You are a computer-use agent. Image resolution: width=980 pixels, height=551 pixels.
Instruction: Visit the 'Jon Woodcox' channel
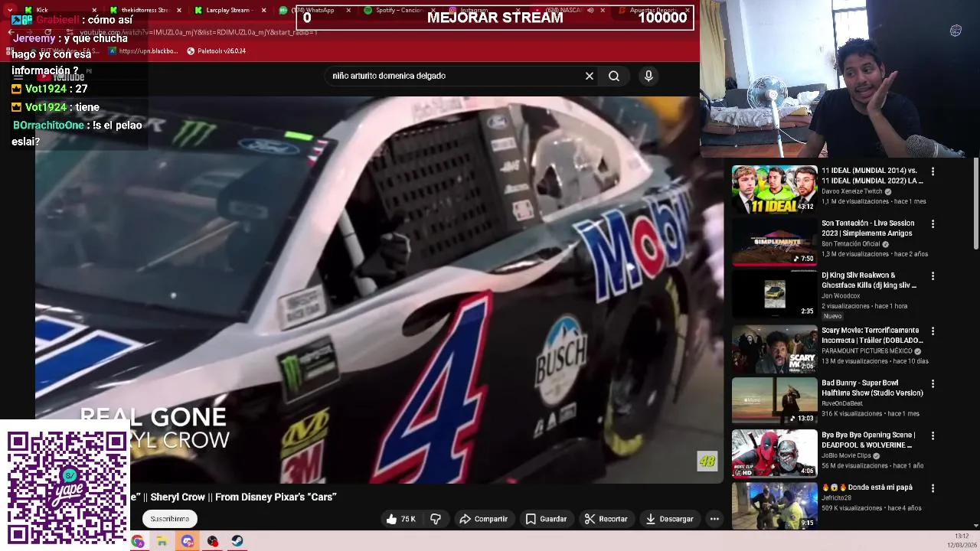click(x=841, y=296)
